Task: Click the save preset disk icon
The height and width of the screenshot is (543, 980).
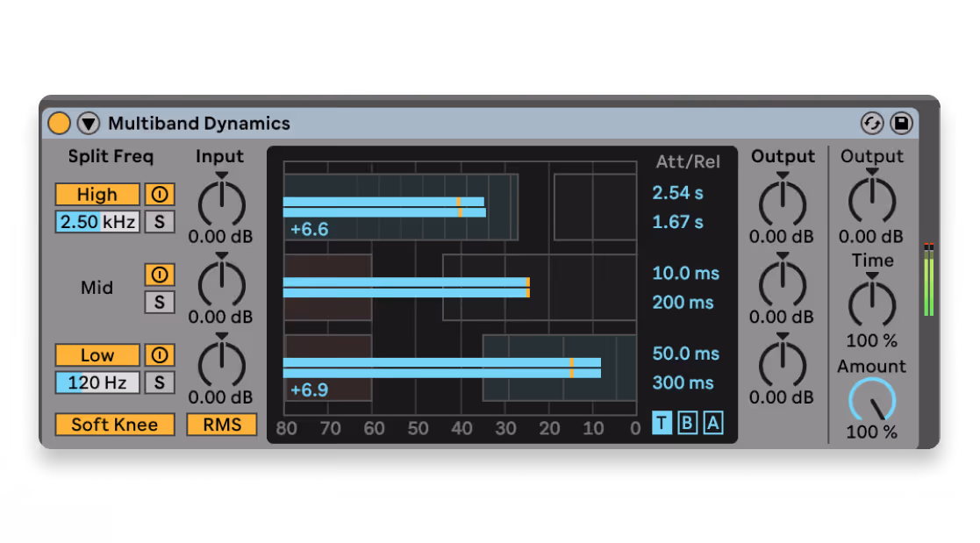Action: click(901, 123)
